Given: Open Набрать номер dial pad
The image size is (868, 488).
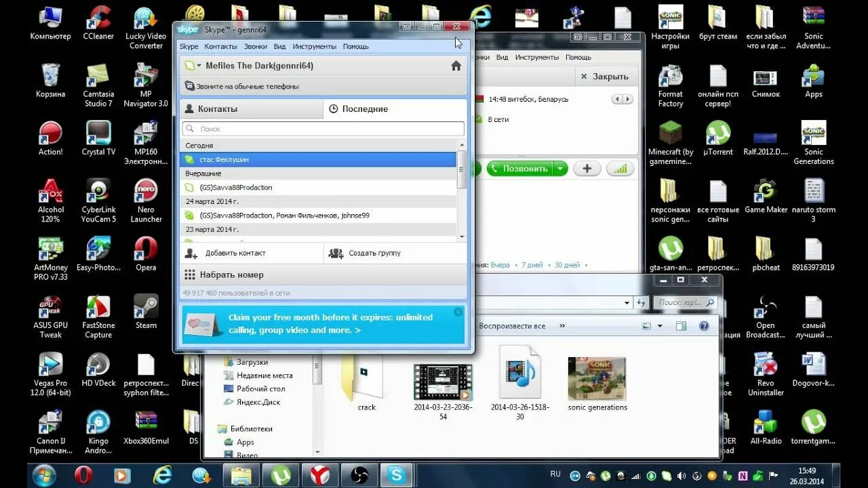Looking at the screenshot, I should pos(323,274).
